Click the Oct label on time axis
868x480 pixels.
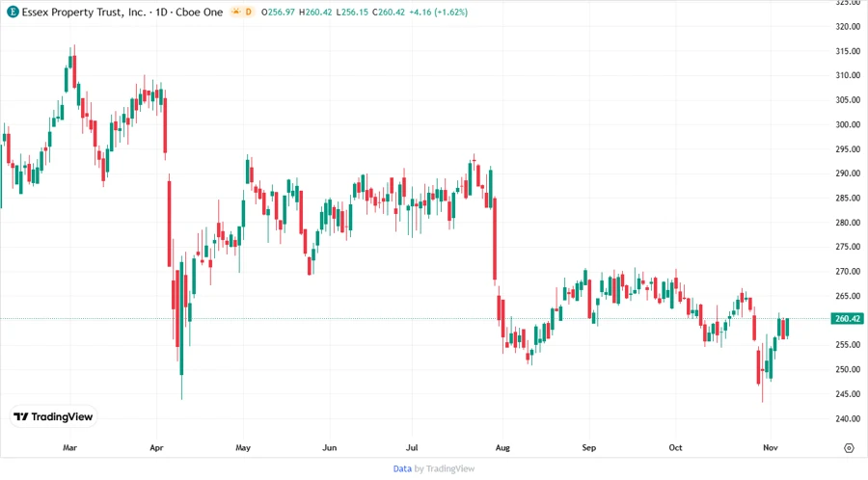click(675, 447)
